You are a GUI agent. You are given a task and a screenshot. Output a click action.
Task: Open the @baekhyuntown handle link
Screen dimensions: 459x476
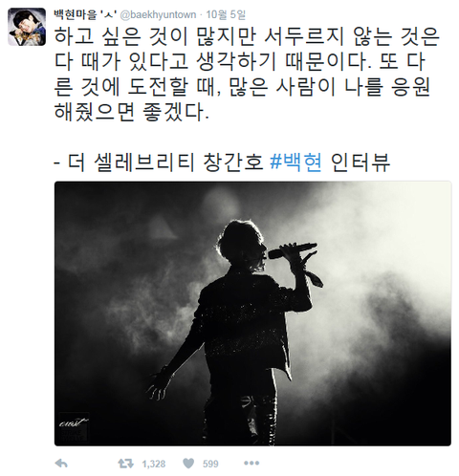[158, 14]
